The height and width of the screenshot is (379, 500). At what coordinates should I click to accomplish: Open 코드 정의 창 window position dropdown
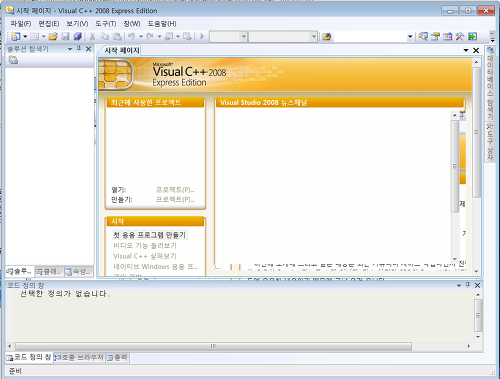[459, 285]
